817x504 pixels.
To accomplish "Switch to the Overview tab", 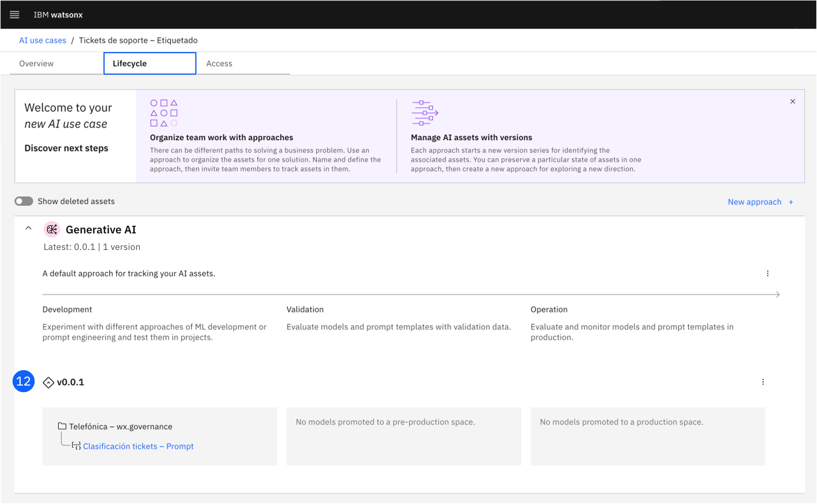I will pyautogui.click(x=36, y=63).
